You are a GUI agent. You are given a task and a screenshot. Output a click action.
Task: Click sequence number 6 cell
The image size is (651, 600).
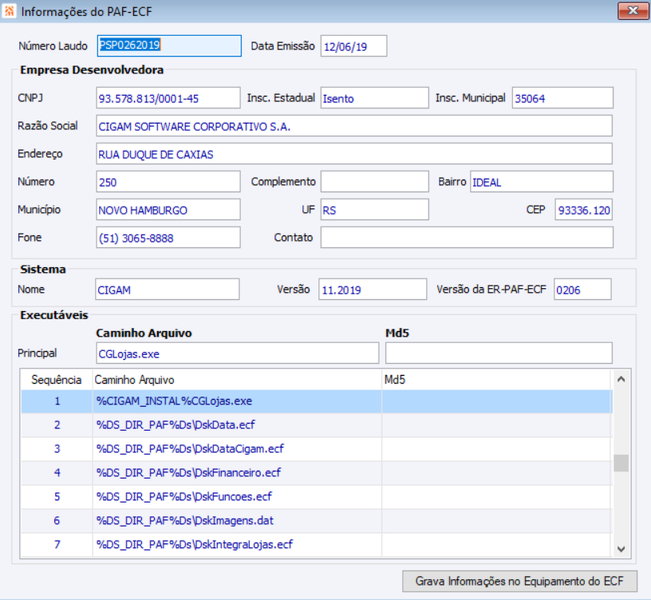57,521
